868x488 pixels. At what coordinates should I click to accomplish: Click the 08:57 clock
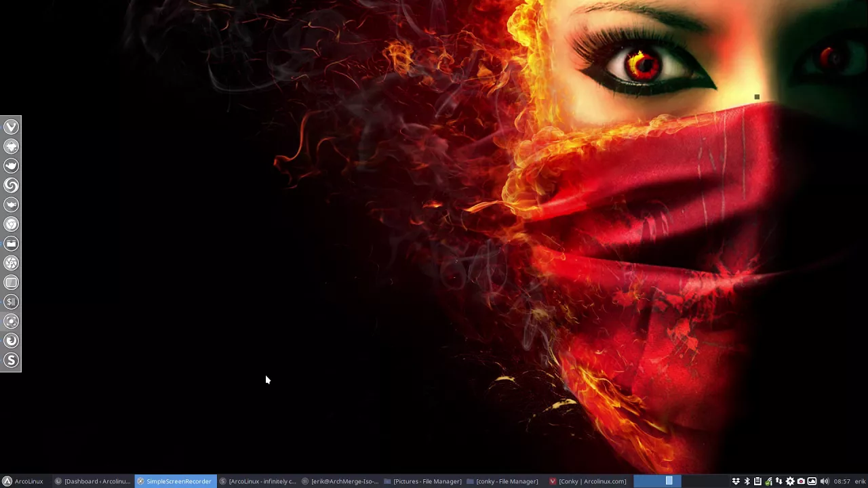point(842,481)
